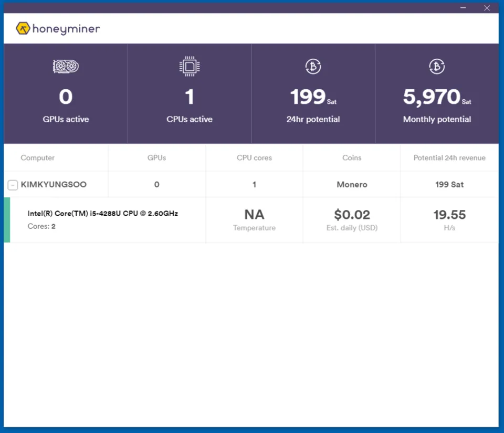The width and height of the screenshot is (504, 433).
Task: Close the Honeyminer window
Action: tap(487, 8)
